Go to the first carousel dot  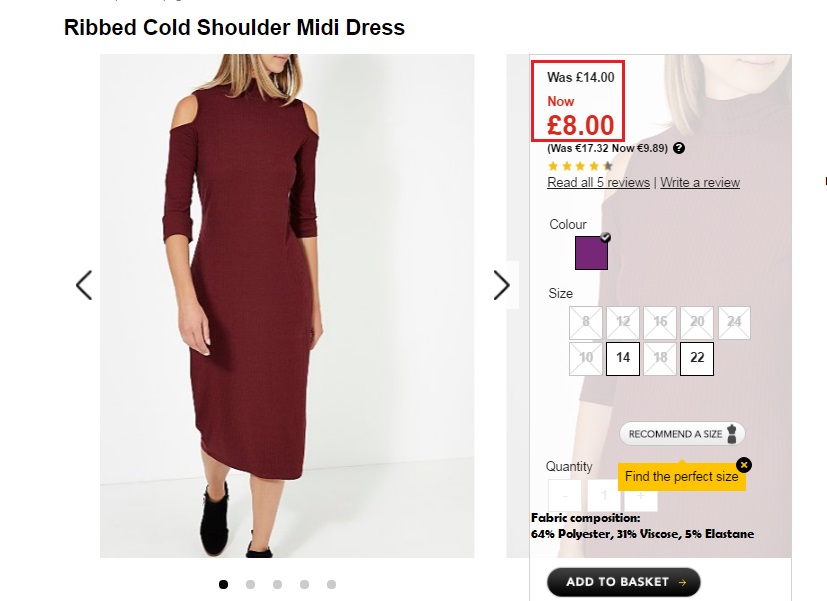(x=223, y=584)
